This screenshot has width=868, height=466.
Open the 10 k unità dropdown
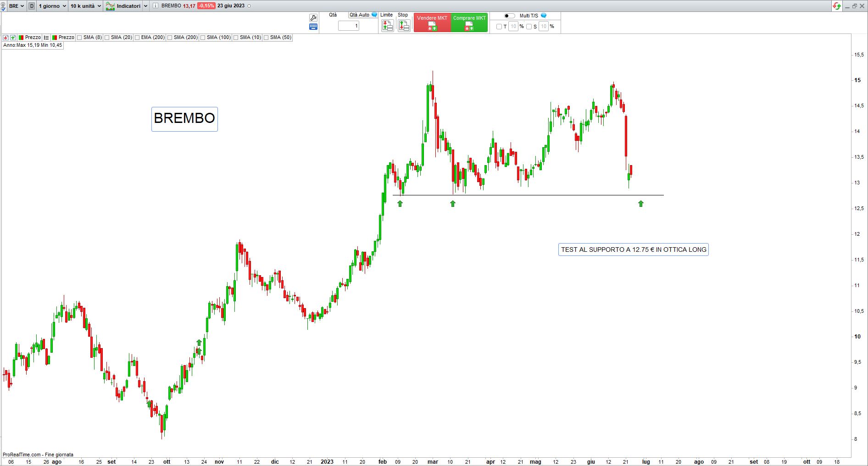(x=85, y=6)
